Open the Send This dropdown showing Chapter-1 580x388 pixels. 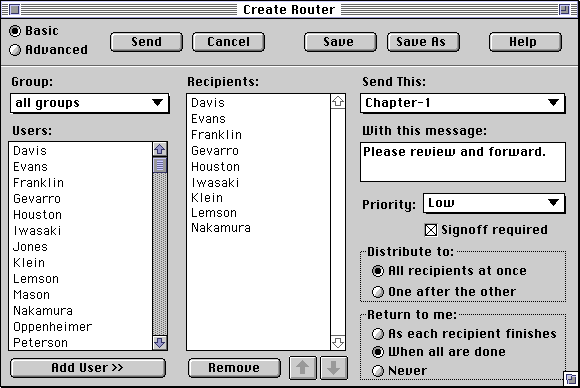463,103
